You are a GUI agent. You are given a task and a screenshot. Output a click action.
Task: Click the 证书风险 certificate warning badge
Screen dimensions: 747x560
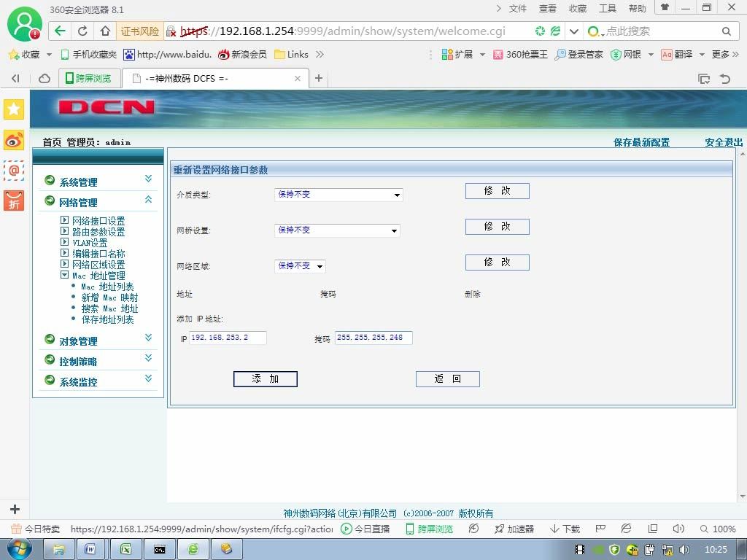tap(139, 31)
